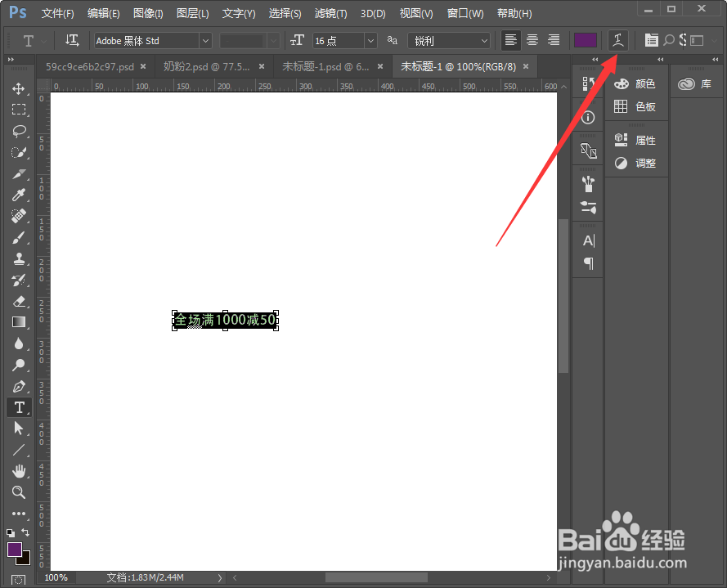727x588 pixels.
Task: Open the 窗口(W) menu
Action: (465, 13)
